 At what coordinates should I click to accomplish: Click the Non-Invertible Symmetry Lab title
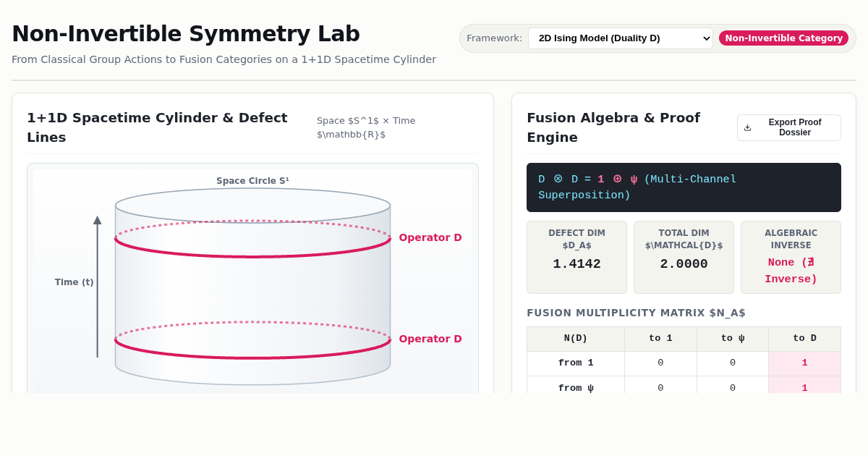tap(186, 34)
